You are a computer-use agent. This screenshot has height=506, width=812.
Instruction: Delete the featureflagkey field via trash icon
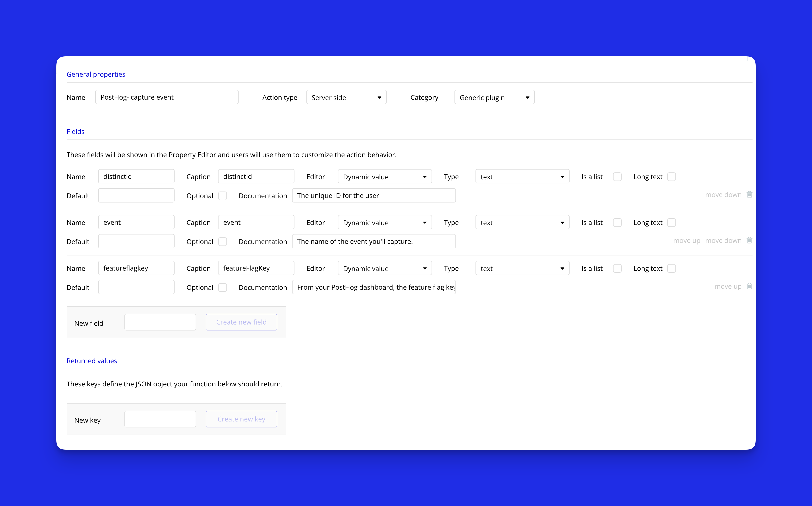tap(749, 286)
